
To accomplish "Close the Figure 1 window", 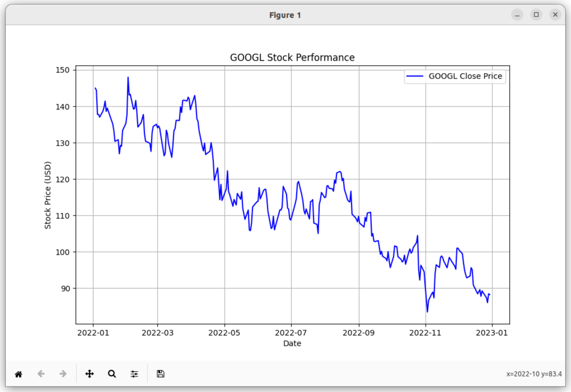I will [555, 15].
